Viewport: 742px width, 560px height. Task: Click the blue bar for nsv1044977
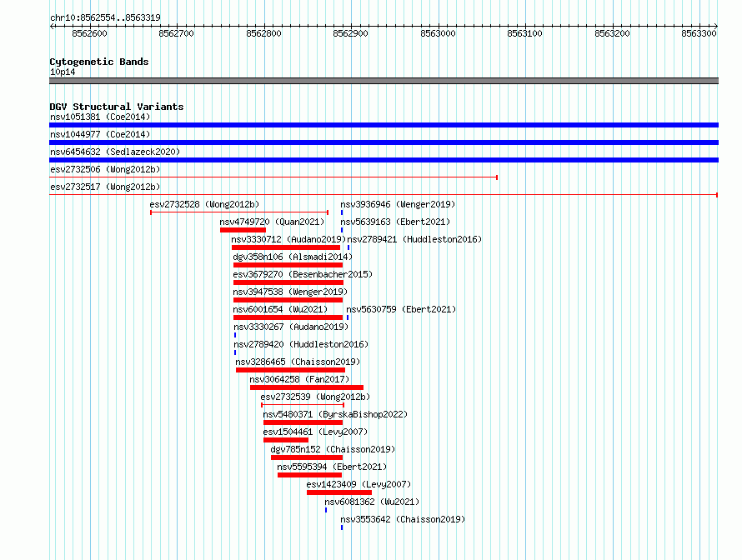(384, 142)
